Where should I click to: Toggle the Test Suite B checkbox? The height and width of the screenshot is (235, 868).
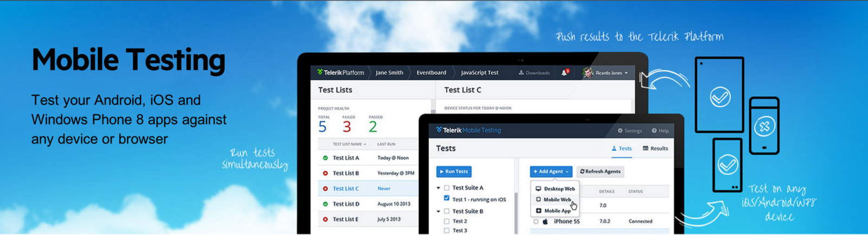tap(446, 211)
